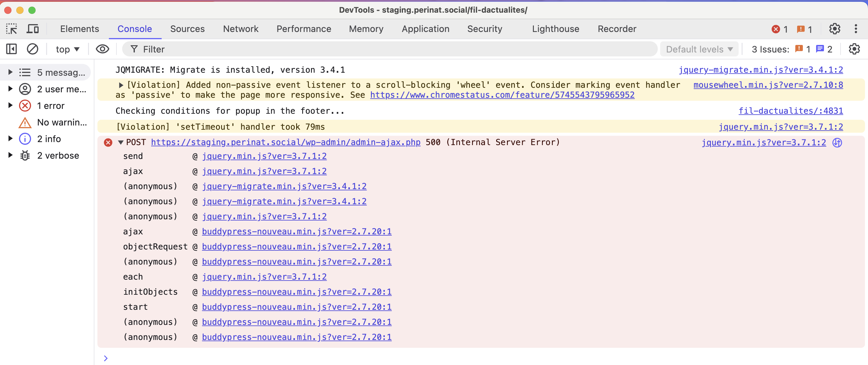Click the blue message issues icon
This screenshot has height=365, width=868.
(x=820, y=49)
